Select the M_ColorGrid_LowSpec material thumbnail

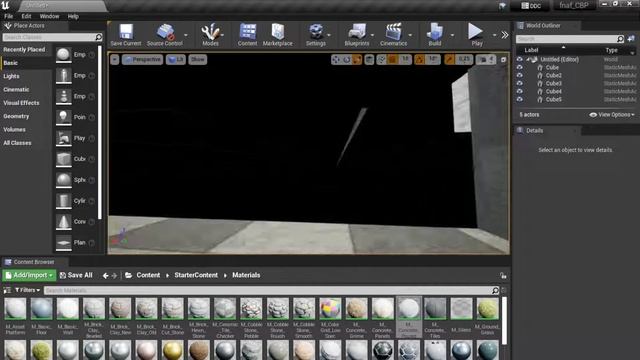point(330,309)
